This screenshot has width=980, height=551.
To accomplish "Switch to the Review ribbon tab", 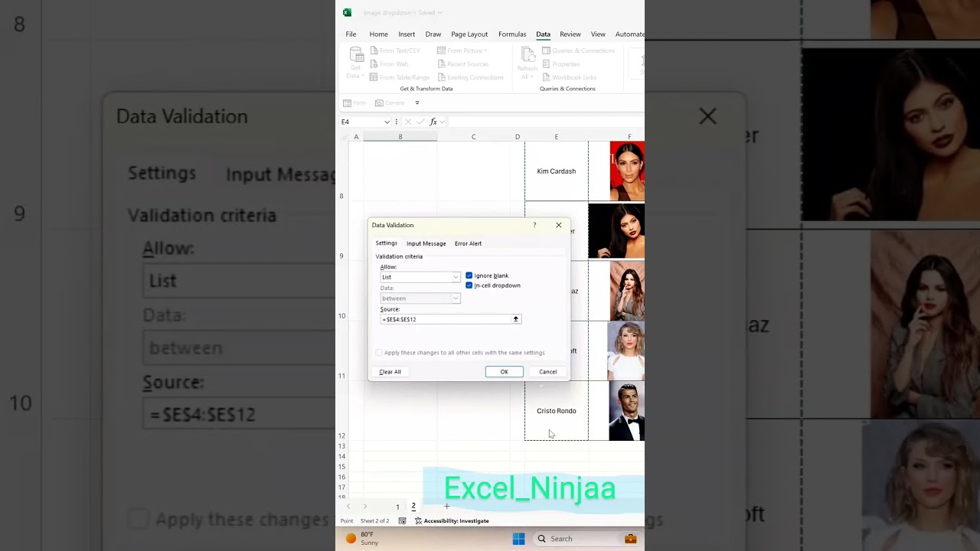I will (x=570, y=34).
